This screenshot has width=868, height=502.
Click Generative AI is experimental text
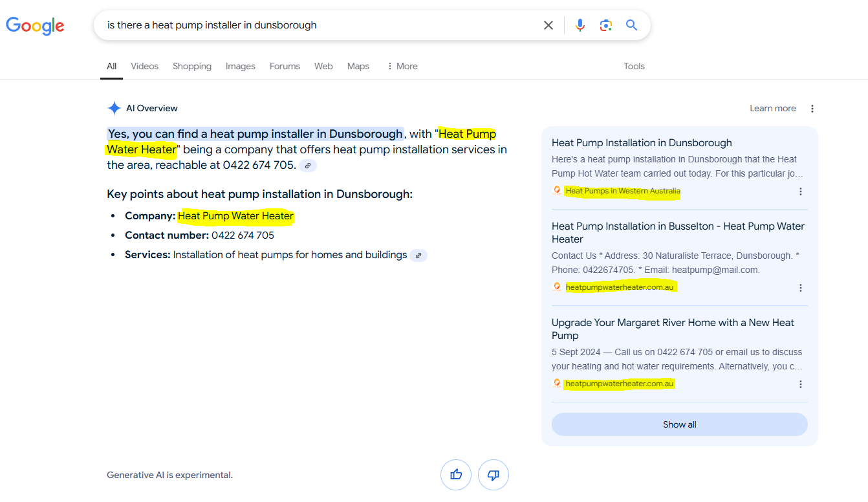tap(169, 475)
